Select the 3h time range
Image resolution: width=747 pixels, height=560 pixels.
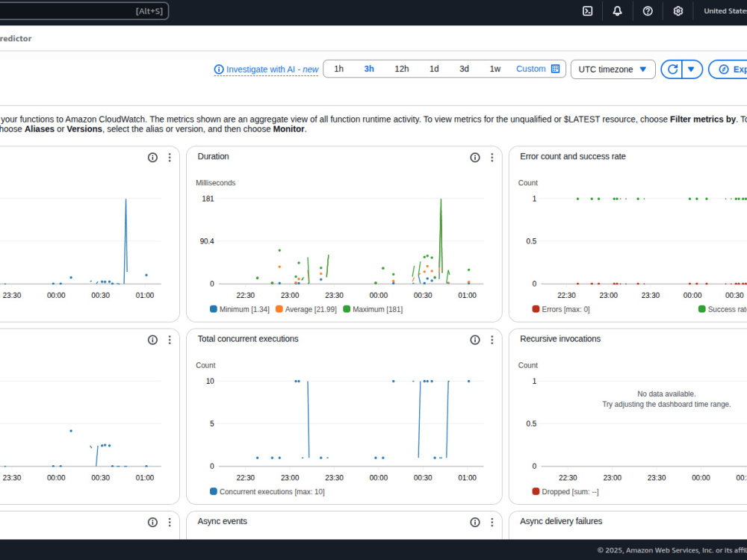pyautogui.click(x=369, y=69)
